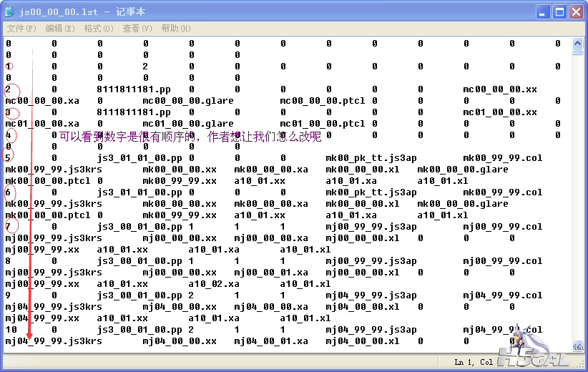Click on mj00_00_01.xa text
This screenshot has width=588, height=372.
tap(271, 273)
